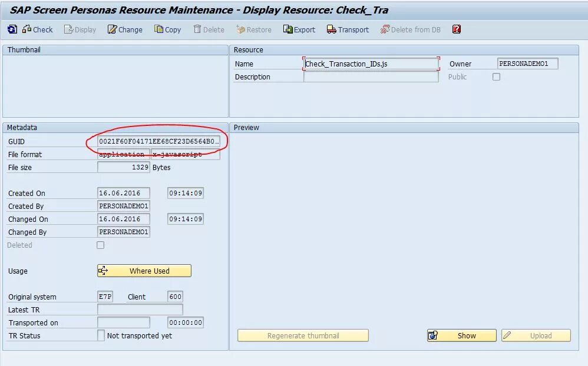The width and height of the screenshot is (588, 366).
Task: Click the 'Bytes' unit label
Action: point(161,168)
